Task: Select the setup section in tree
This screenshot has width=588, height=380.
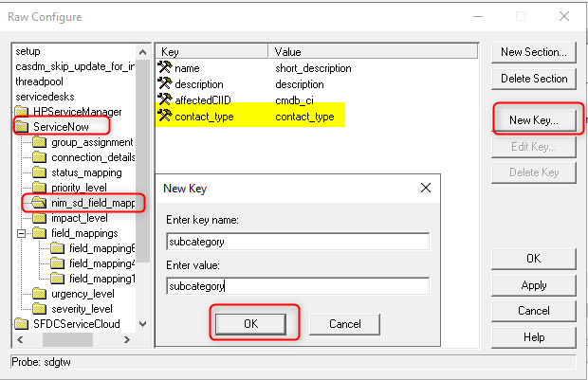Action: click(x=28, y=51)
